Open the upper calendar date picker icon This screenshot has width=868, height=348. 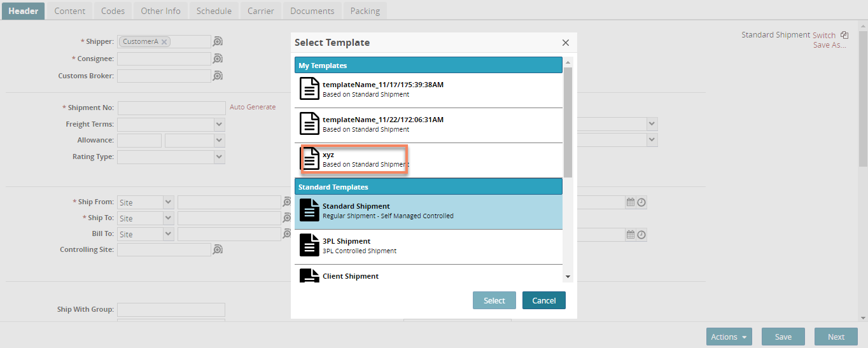(x=631, y=202)
